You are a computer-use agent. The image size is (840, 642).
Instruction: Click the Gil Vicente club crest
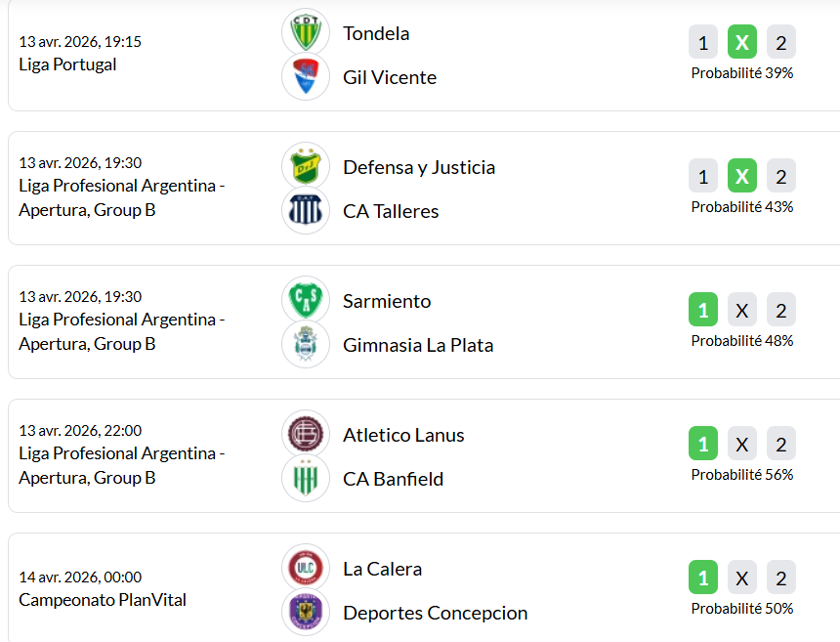(306, 77)
